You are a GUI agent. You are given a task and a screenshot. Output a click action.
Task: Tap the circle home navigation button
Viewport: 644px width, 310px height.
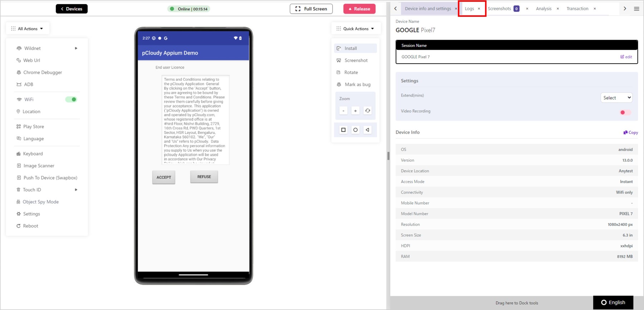pyautogui.click(x=355, y=130)
